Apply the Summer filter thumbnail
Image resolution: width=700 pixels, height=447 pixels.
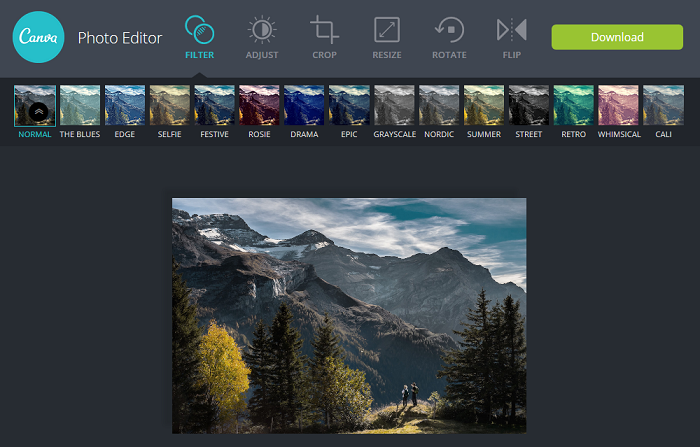484,105
